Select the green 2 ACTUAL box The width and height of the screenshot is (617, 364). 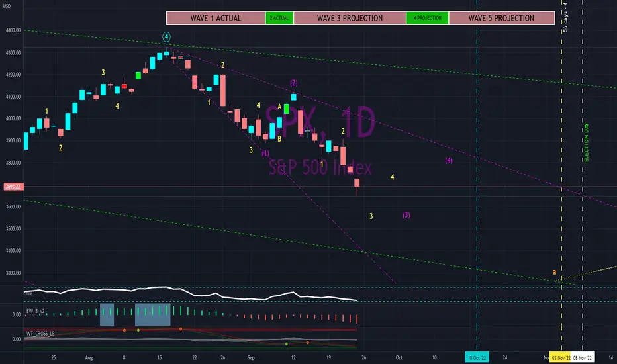tap(279, 18)
